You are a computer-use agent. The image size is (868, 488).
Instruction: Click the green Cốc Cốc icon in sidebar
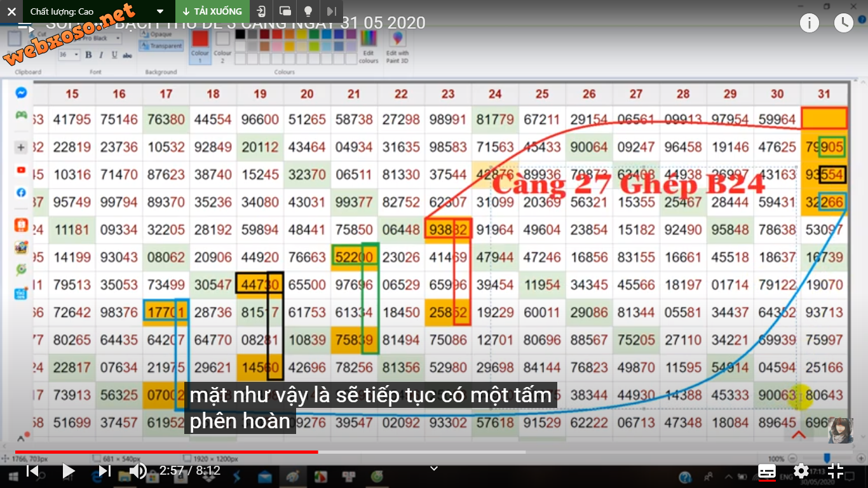tap(21, 270)
